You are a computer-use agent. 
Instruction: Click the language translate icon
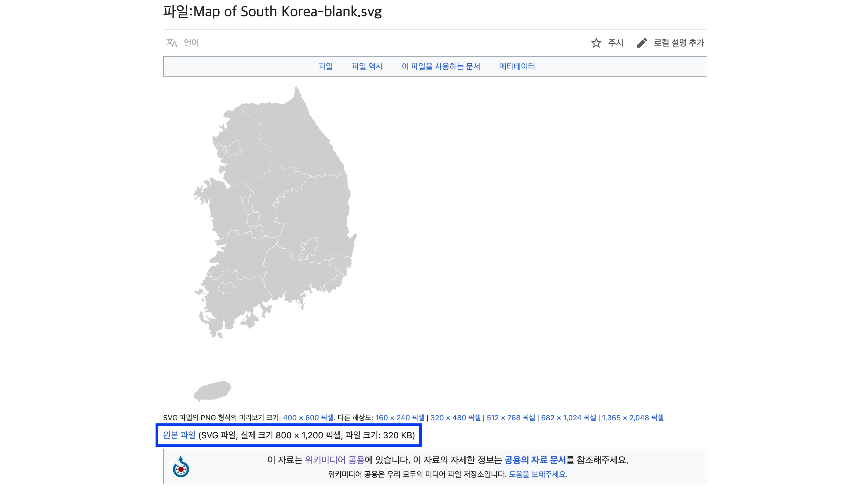click(x=171, y=43)
